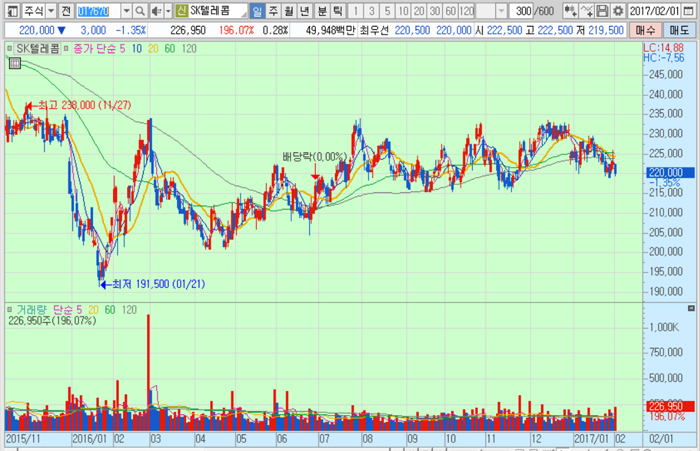Expand the 주식 market type dropdown
The height and width of the screenshot is (451, 700).
[50, 10]
